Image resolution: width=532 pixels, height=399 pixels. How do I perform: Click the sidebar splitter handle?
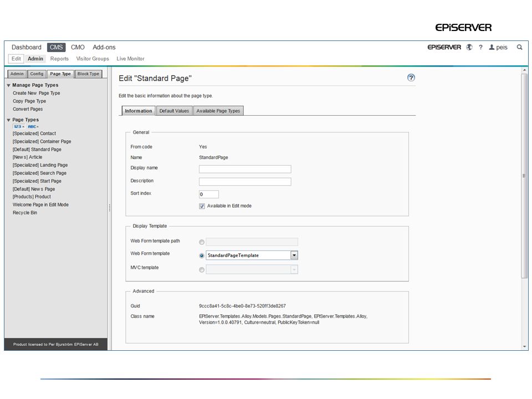pos(110,208)
